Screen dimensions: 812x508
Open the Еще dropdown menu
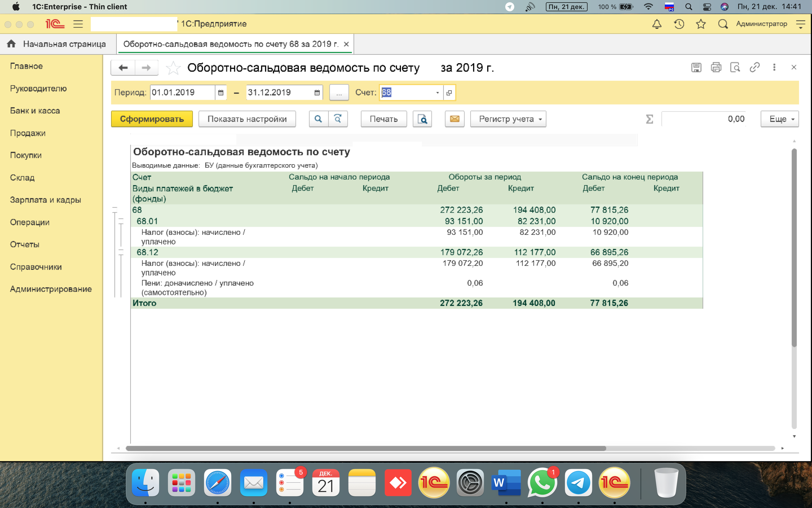(780, 119)
